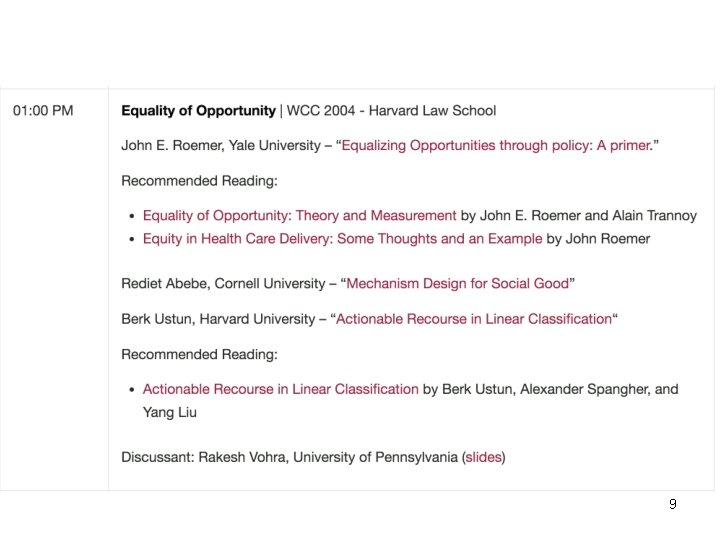Click the slide page number 9
Screen dimensions: 720x540
coord(673,504)
